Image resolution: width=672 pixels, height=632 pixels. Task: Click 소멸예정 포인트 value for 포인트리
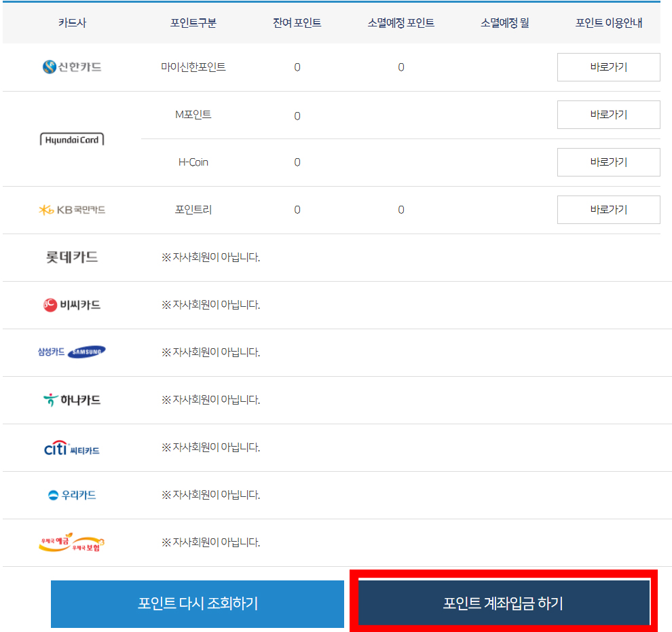coord(401,210)
